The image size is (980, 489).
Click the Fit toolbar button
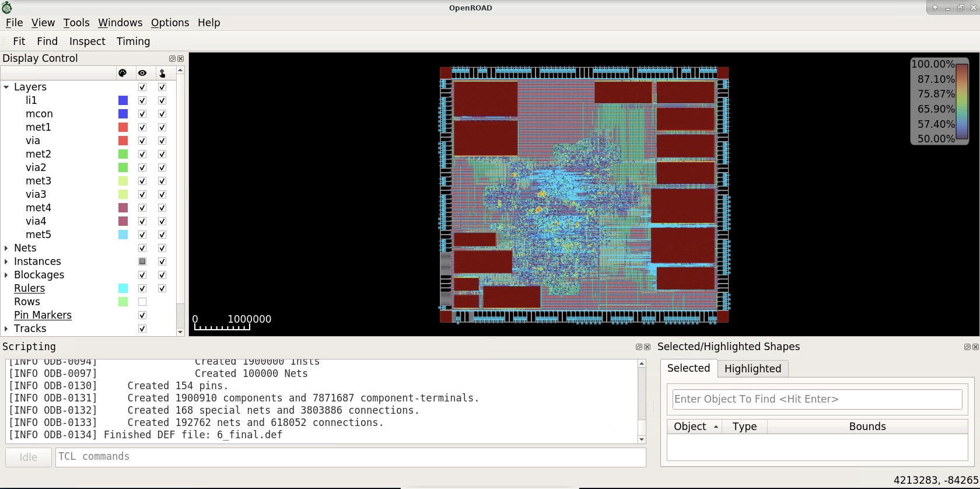tap(19, 41)
